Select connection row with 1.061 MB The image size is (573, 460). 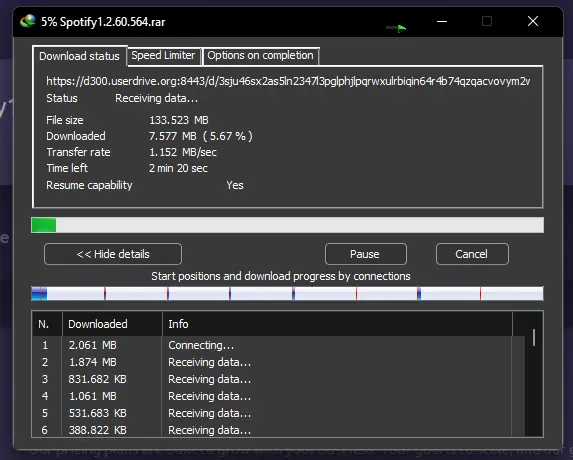(278, 396)
